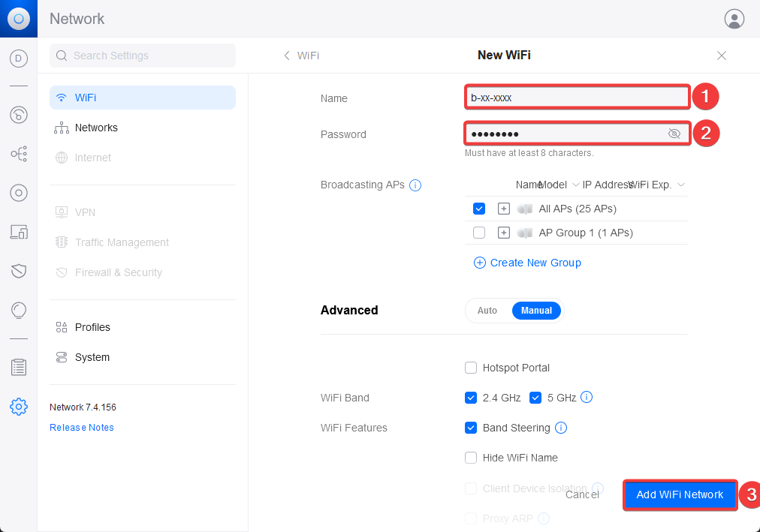Toggle the 5 GHz band checkbox

click(535, 398)
